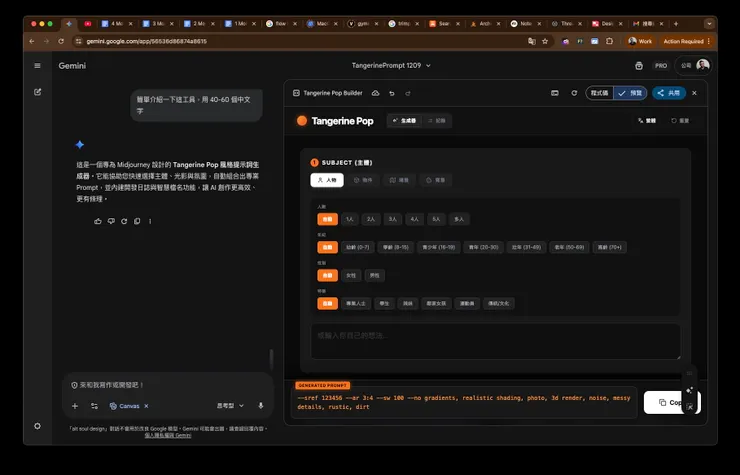Click the chat conversation scrollbar thumb
This screenshot has height=475, width=740.
pyautogui.click(x=271, y=359)
